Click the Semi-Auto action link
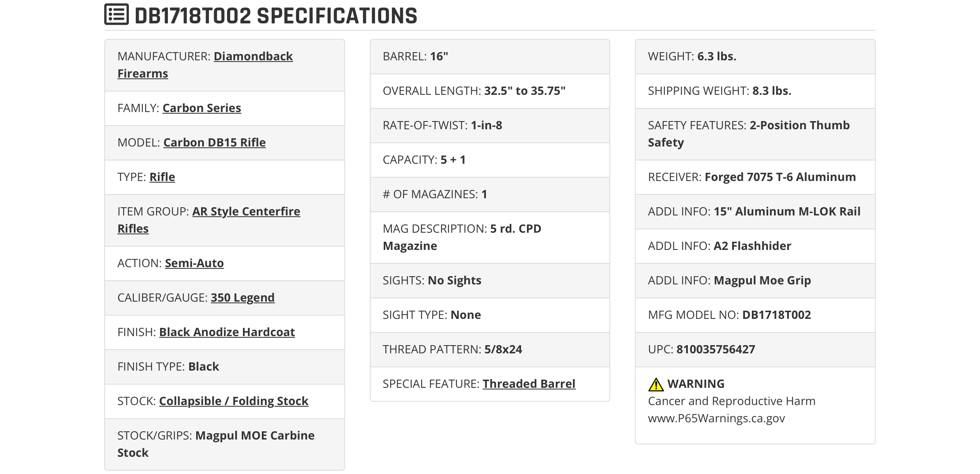The height and width of the screenshot is (474, 980). click(194, 263)
